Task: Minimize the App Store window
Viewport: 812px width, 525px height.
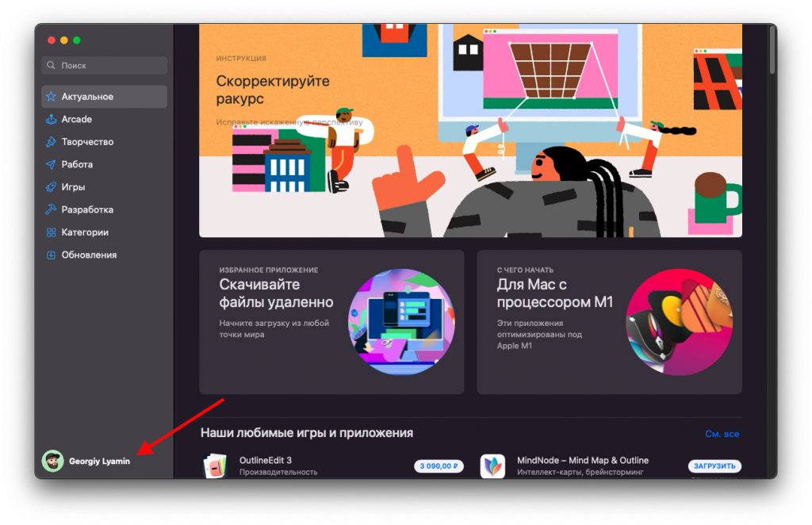Action: 64,40
